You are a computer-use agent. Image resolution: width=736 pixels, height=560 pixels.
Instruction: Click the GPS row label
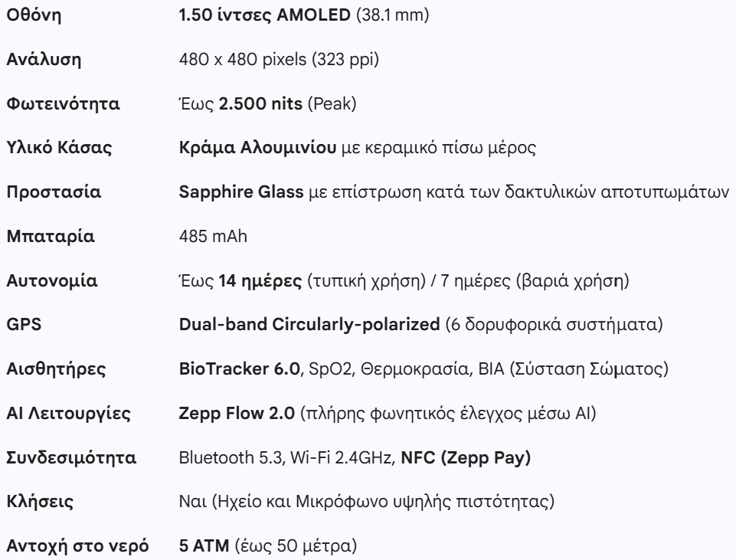[x=24, y=324]
